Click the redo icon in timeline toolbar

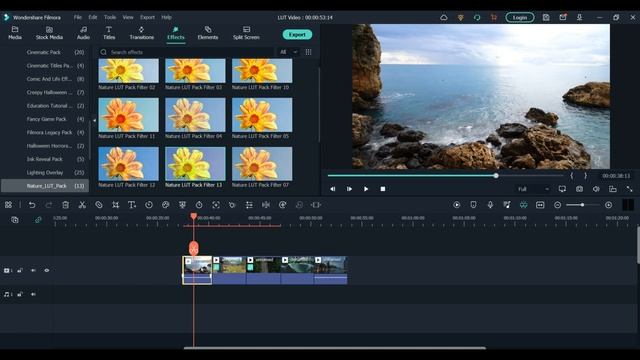pyautogui.click(x=49, y=205)
